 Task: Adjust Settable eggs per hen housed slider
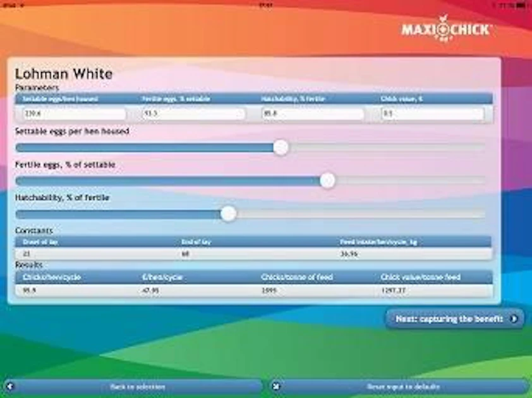pyautogui.click(x=281, y=148)
